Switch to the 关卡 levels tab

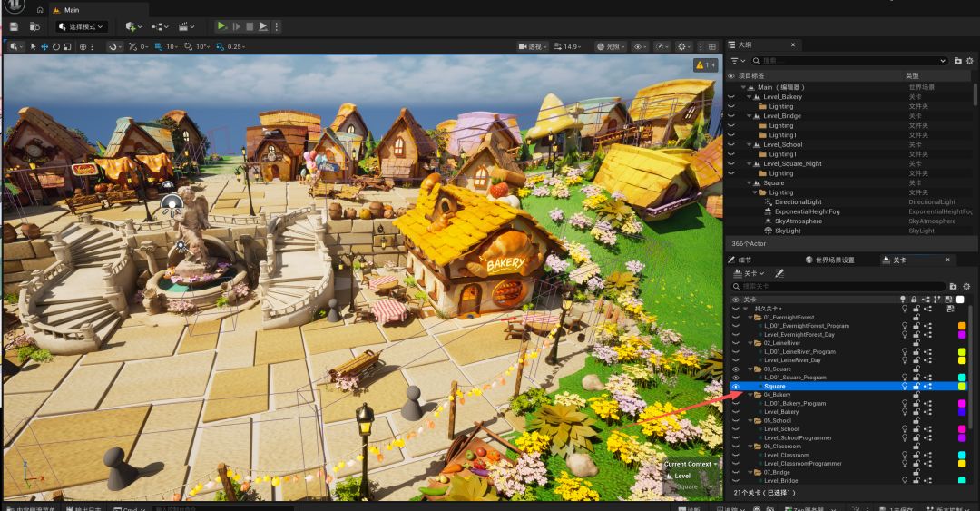click(x=898, y=260)
